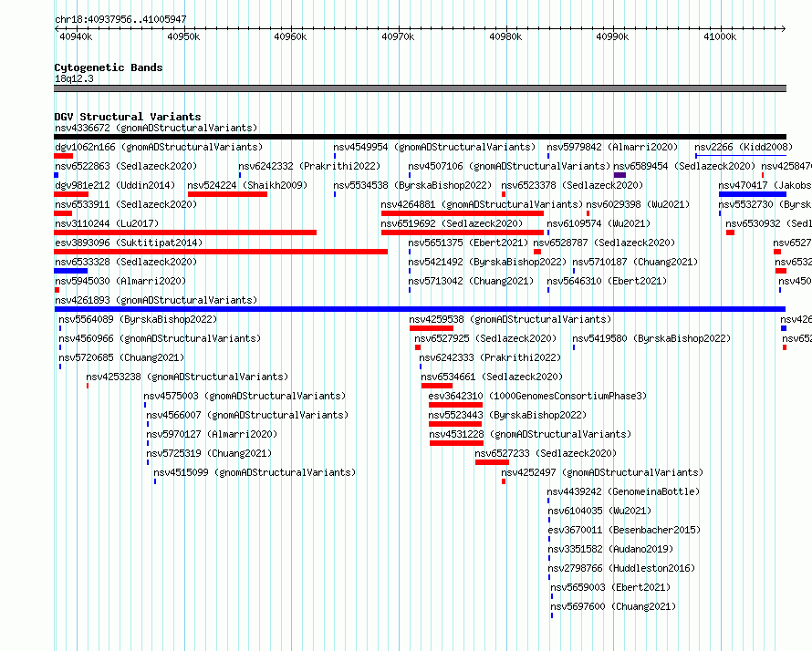
Task: Click nsv4252497 gnomAD variant label
Action: click(602, 472)
